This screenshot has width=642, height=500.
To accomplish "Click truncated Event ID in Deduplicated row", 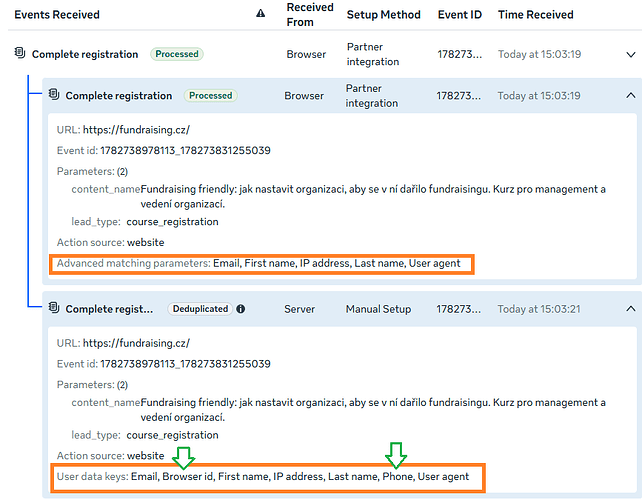I will click(459, 309).
